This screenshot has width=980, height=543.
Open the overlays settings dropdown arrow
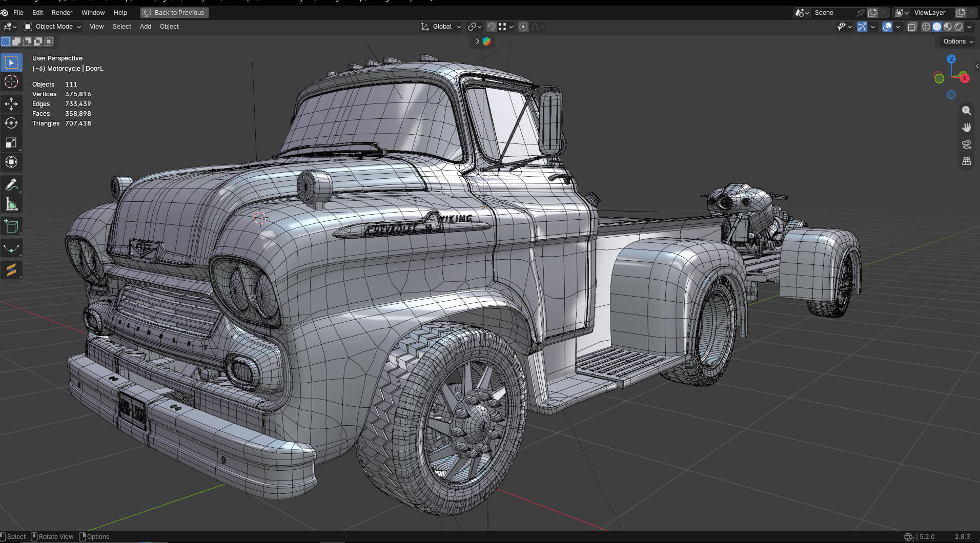click(x=898, y=27)
